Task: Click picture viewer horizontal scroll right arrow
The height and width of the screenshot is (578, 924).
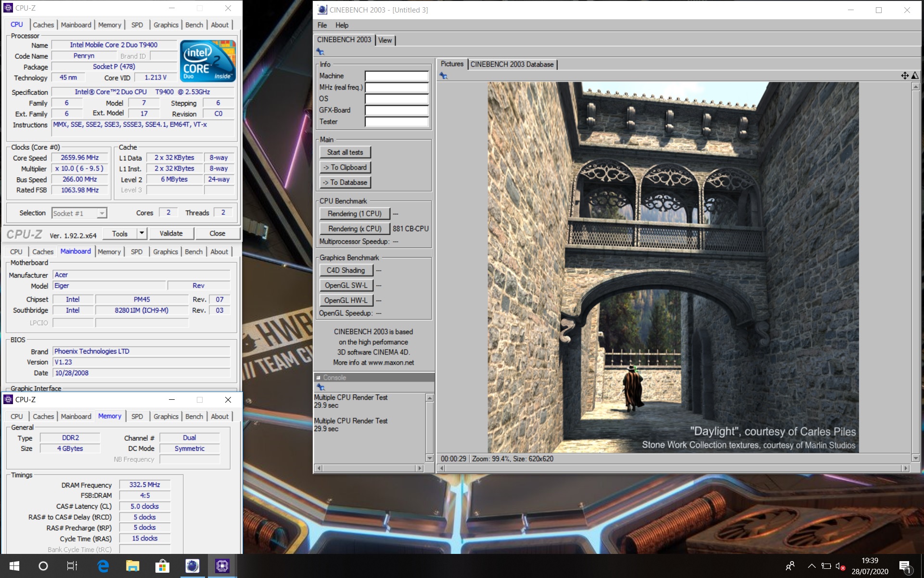Action: [x=906, y=468]
